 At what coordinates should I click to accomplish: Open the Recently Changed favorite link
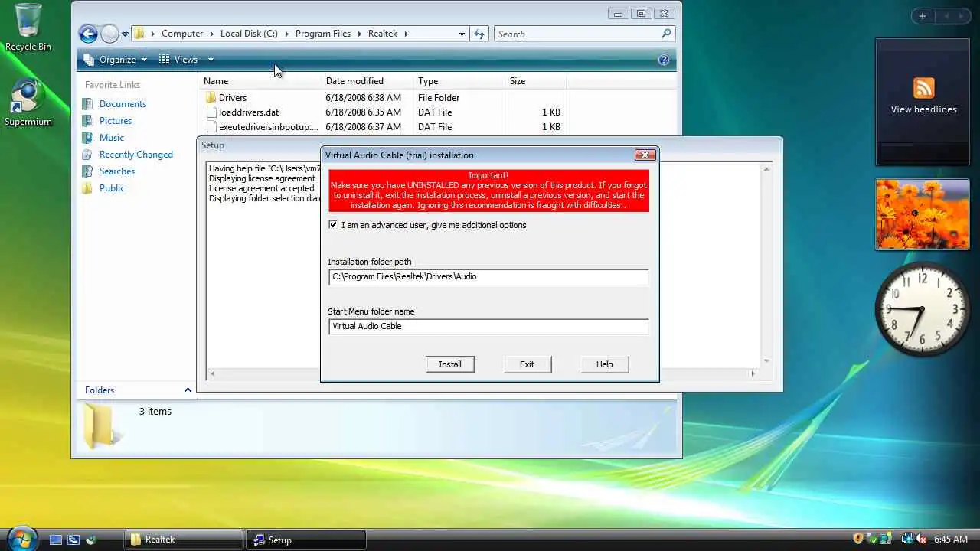pos(136,155)
